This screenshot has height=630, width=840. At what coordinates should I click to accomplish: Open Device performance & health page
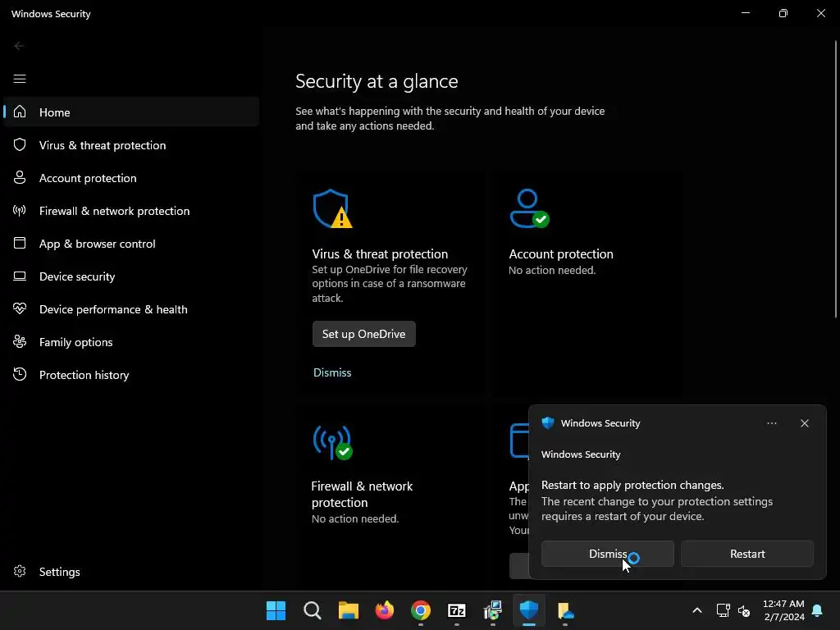[x=131, y=308]
